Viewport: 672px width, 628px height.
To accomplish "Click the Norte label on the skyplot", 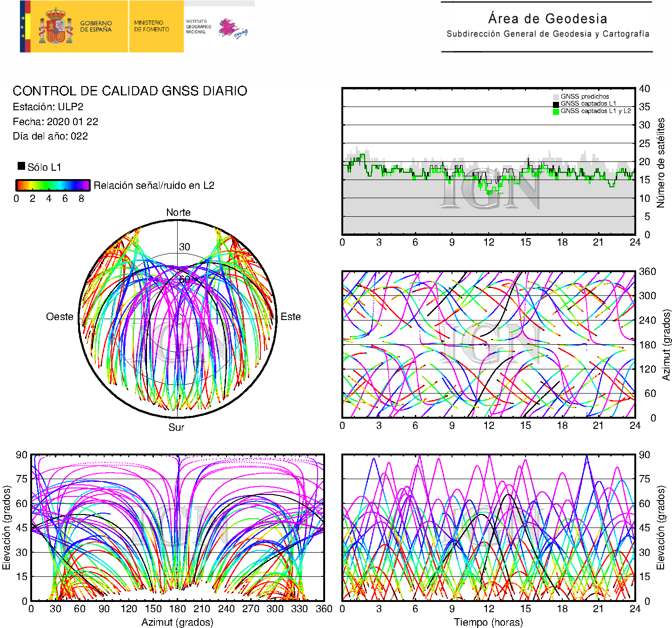I will pyautogui.click(x=178, y=213).
